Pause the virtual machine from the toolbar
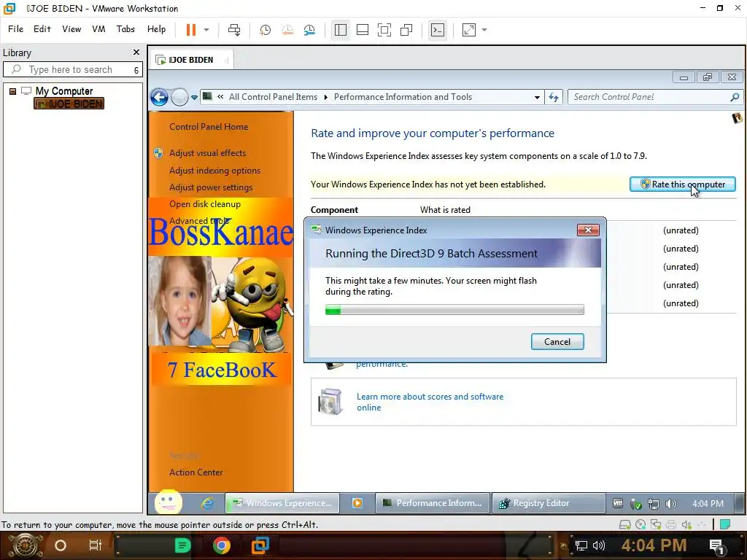The image size is (747, 560). click(191, 29)
